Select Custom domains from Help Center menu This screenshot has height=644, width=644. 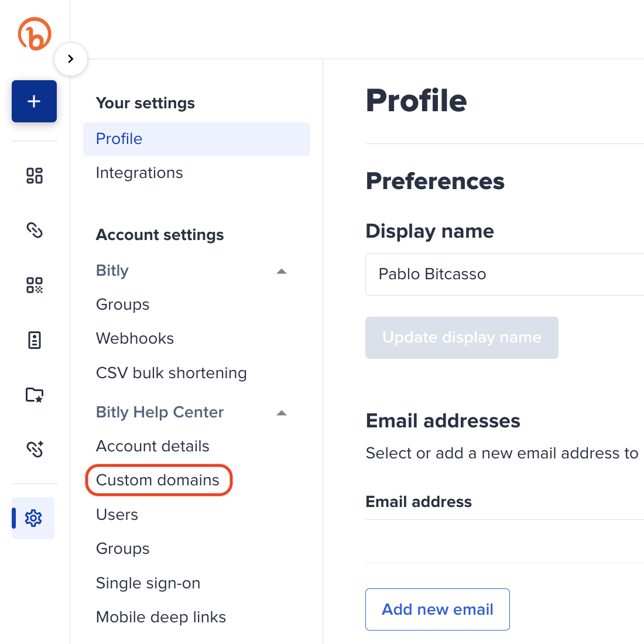(158, 480)
